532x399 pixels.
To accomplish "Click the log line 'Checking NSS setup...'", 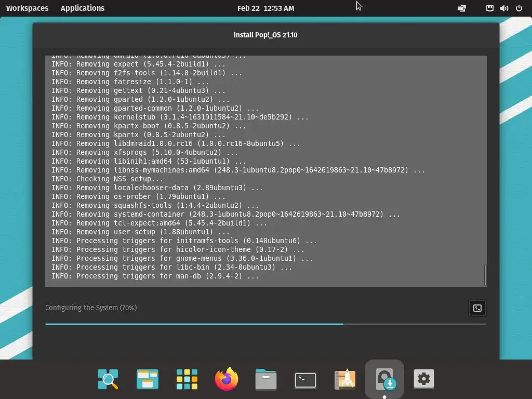I will (107, 179).
